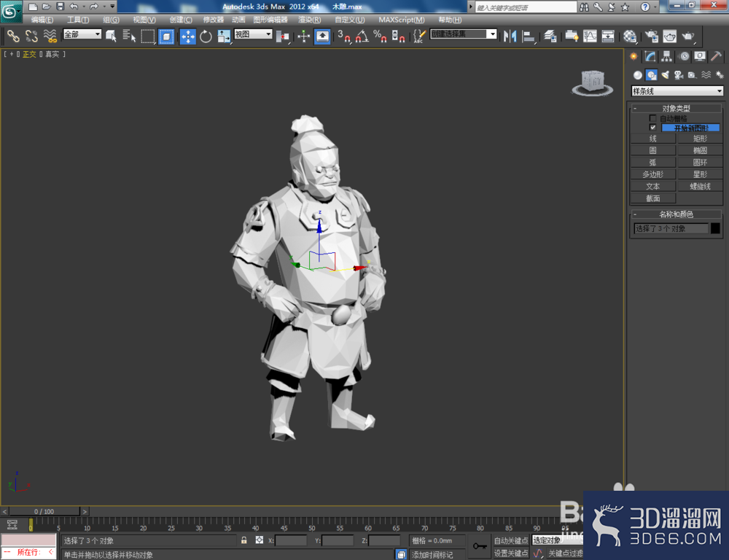Activate the Select and Move tool
This screenshot has height=560, width=729.
click(188, 36)
